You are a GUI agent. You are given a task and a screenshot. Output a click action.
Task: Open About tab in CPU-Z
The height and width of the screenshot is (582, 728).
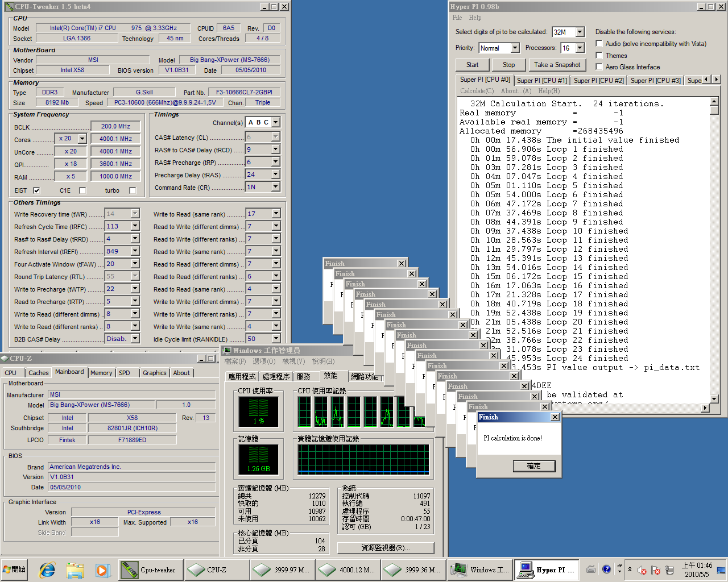(181, 373)
